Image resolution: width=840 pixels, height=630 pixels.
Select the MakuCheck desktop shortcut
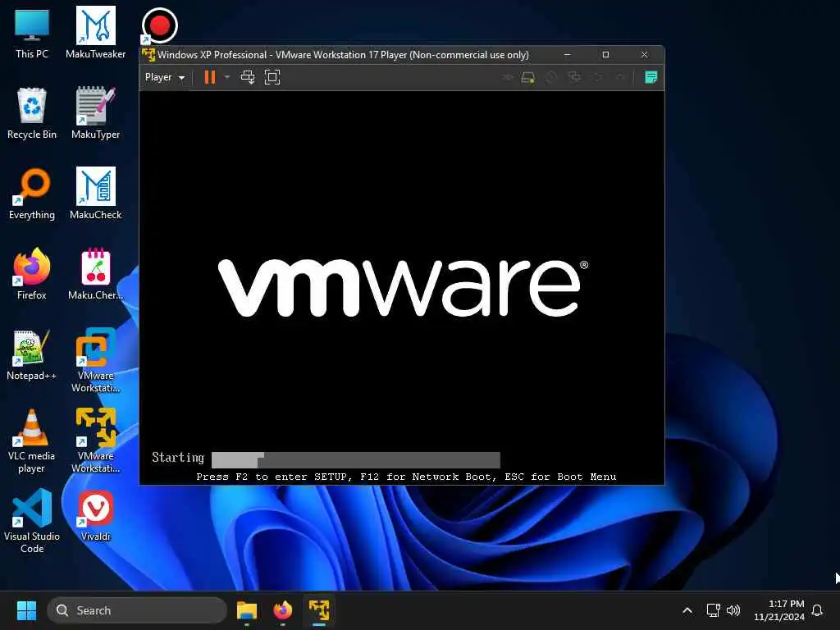[96, 194]
